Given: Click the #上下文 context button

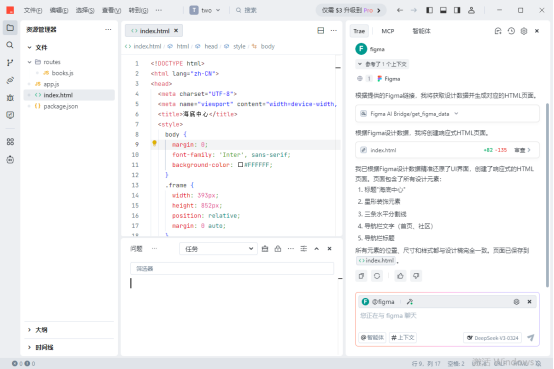Looking at the screenshot, I should coord(403,338).
